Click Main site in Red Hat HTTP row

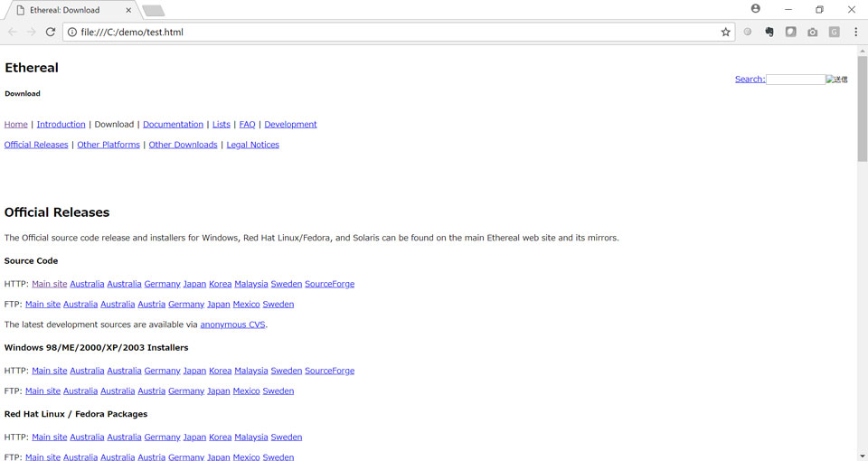(x=49, y=437)
